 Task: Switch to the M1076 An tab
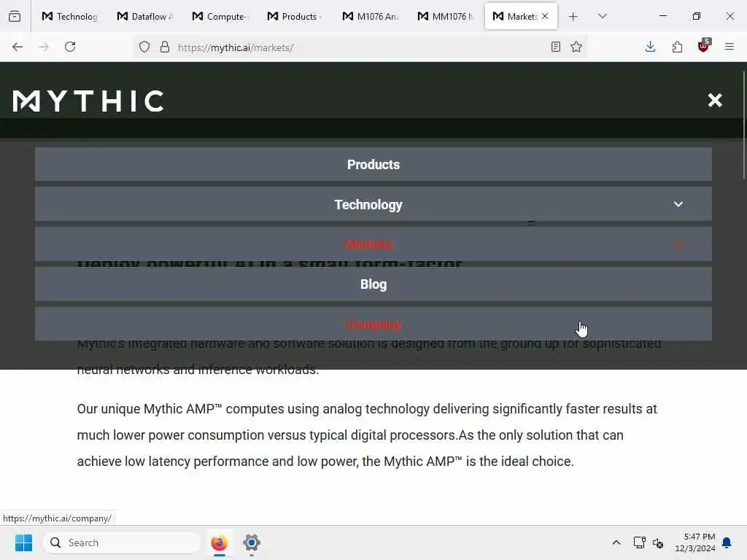click(x=371, y=16)
